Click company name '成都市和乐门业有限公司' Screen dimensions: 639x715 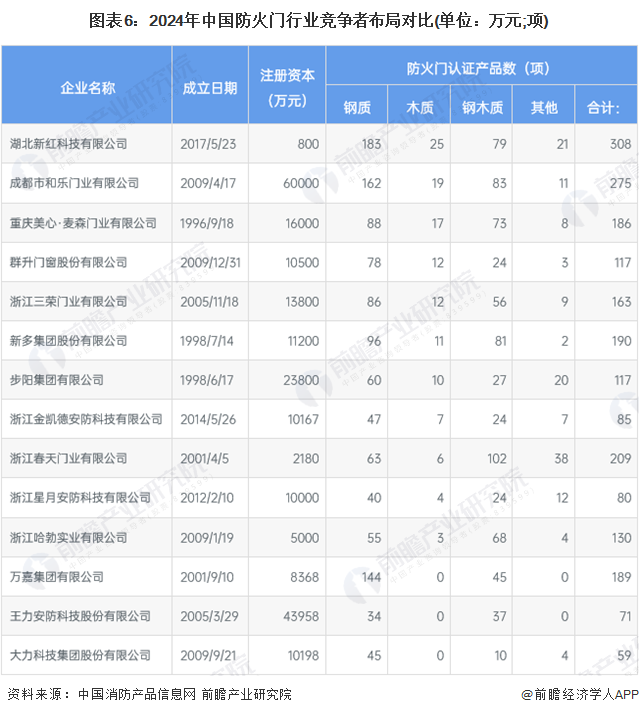(x=74, y=183)
